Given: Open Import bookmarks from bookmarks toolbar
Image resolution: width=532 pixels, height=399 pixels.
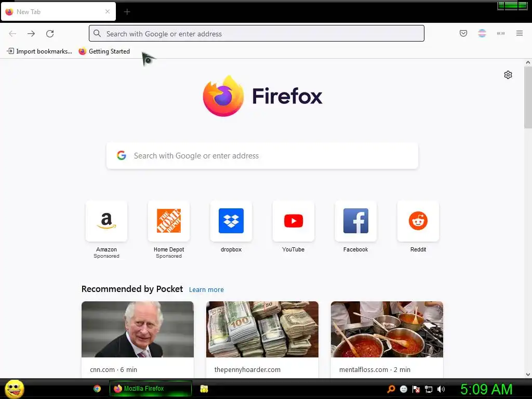Looking at the screenshot, I should click(39, 51).
